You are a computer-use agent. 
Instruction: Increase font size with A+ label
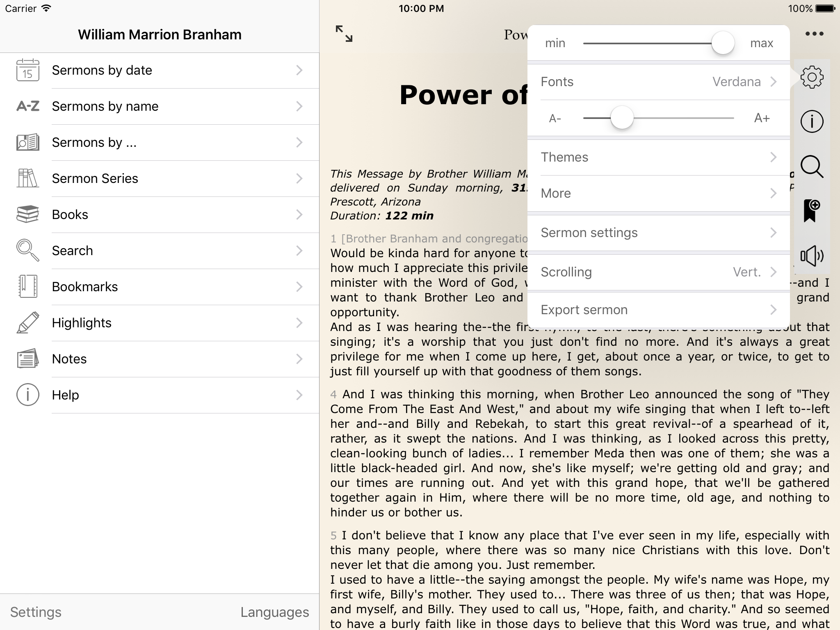762,118
